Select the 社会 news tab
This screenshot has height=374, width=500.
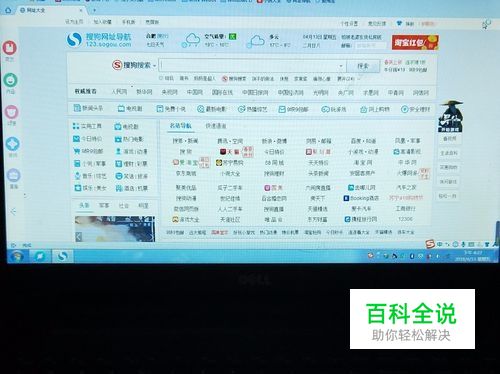click(124, 206)
